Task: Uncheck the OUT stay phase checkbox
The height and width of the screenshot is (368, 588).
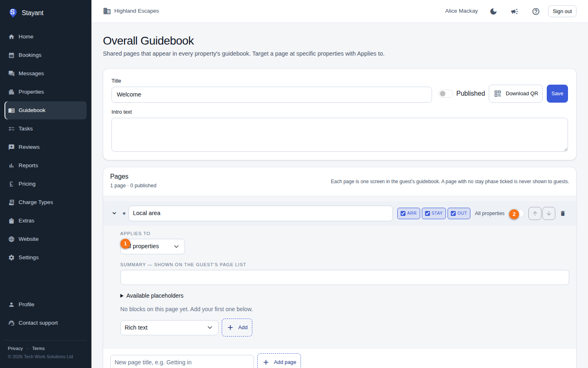Action: [453, 213]
